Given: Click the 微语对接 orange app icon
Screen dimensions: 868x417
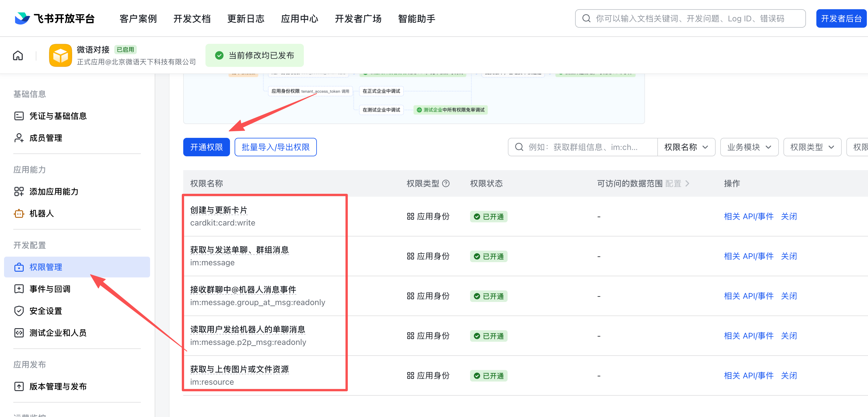Looking at the screenshot, I should [60, 55].
